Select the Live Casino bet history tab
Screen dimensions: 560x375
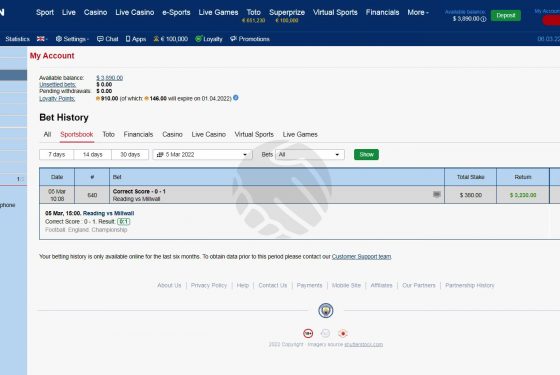coord(209,135)
